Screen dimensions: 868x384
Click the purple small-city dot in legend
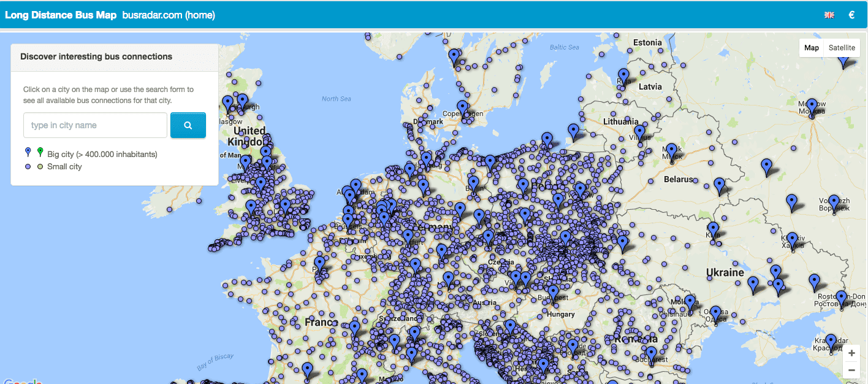28,167
